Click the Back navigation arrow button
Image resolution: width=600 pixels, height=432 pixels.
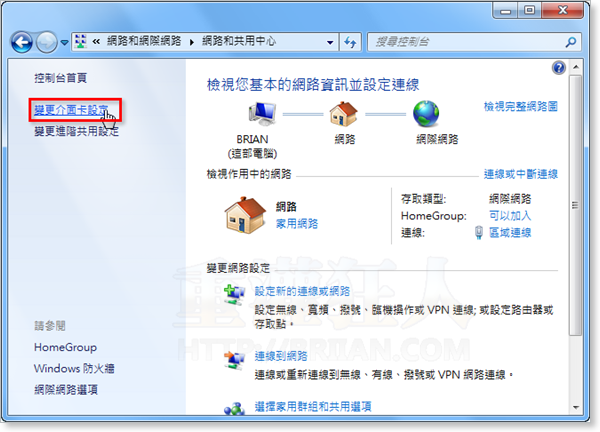[22, 42]
